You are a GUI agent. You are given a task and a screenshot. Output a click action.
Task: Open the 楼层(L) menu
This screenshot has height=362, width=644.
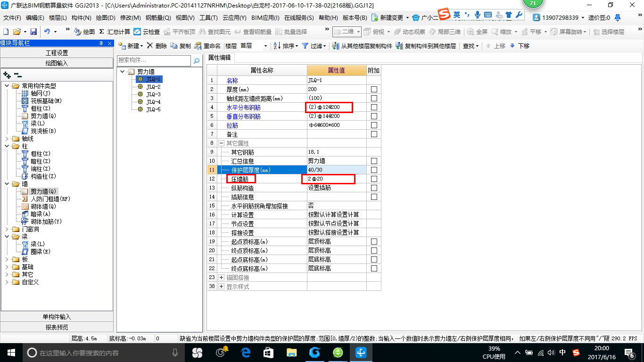coord(58,17)
